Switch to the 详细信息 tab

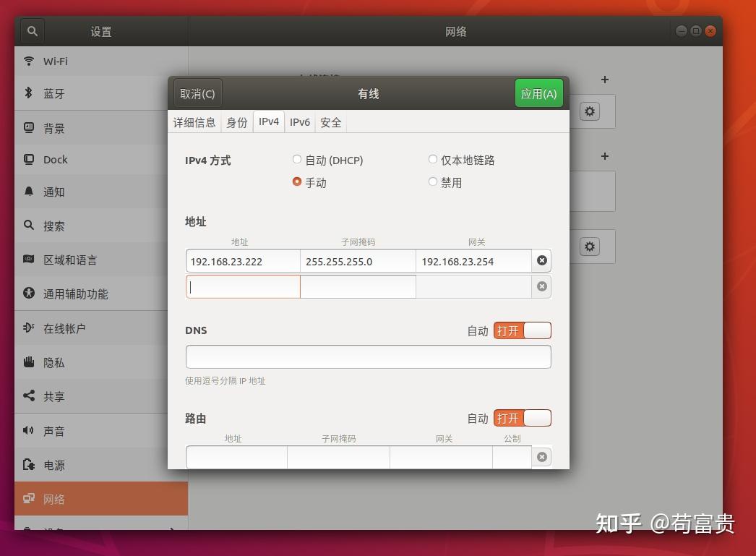pyautogui.click(x=194, y=122)
